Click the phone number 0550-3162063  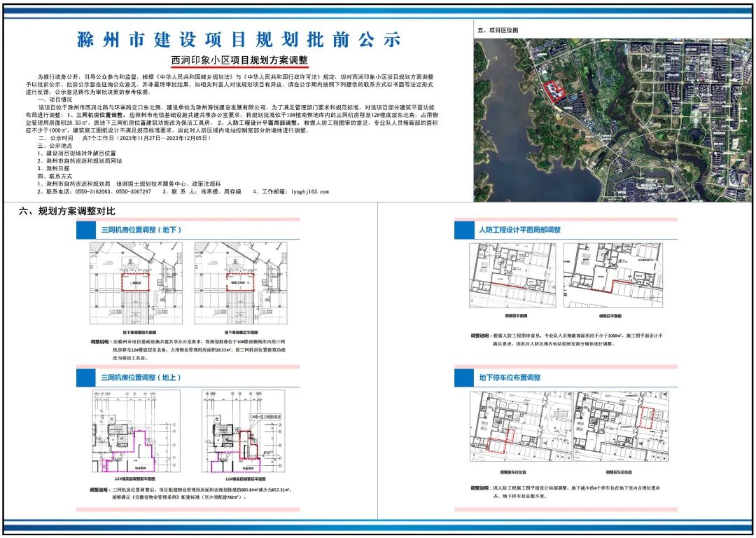tap(89, 191)
